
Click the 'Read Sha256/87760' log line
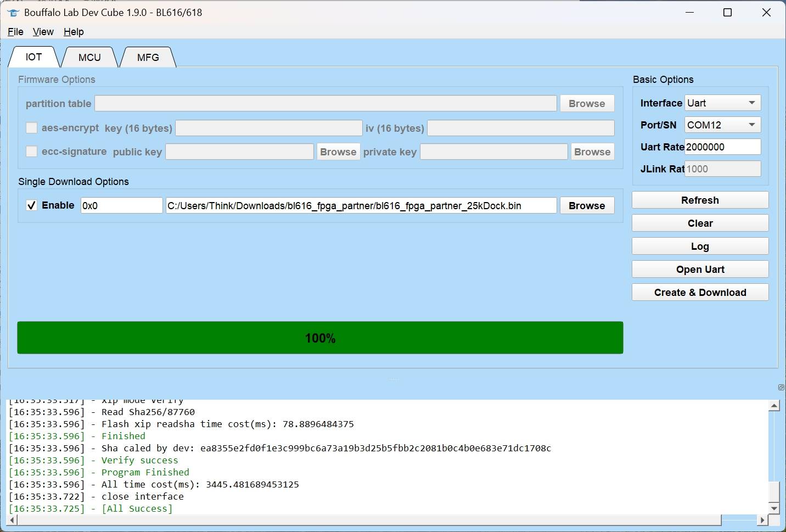[x=102, y=412]
